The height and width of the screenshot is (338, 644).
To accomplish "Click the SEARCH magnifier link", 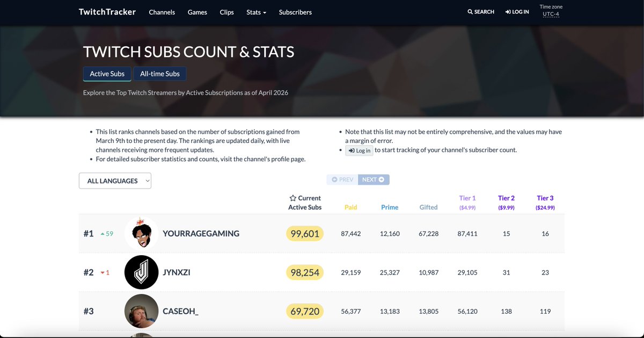I will [481, 12].
